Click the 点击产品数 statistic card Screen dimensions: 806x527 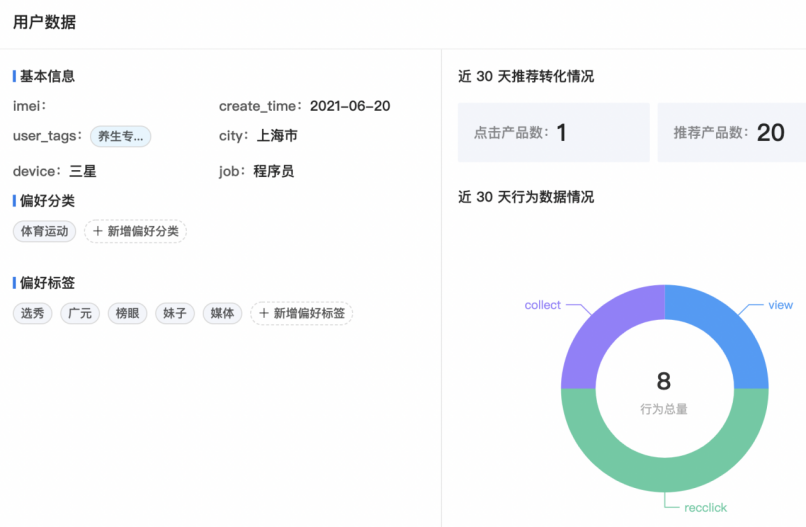tap(553, 132)
